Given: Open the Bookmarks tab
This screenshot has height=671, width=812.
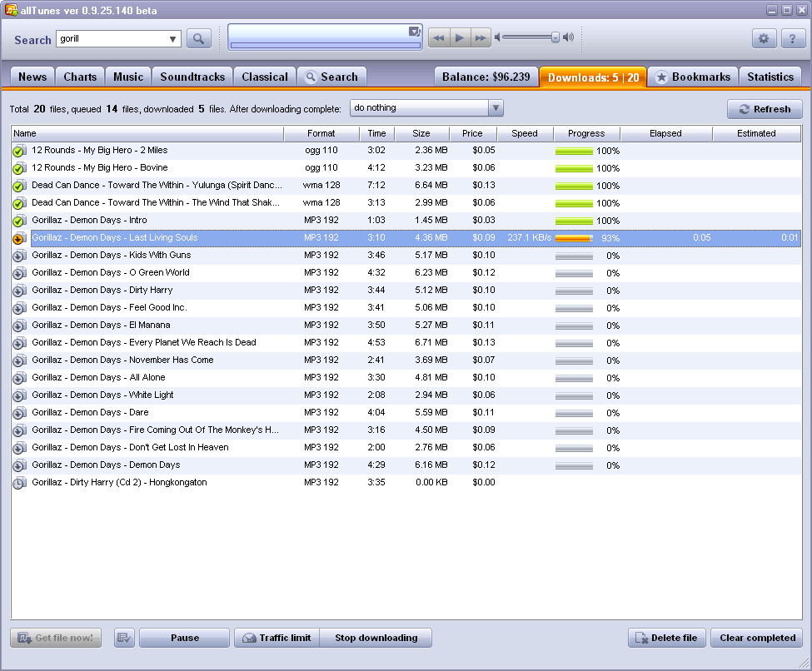Looking at the screenshot, I should [693, 77].
